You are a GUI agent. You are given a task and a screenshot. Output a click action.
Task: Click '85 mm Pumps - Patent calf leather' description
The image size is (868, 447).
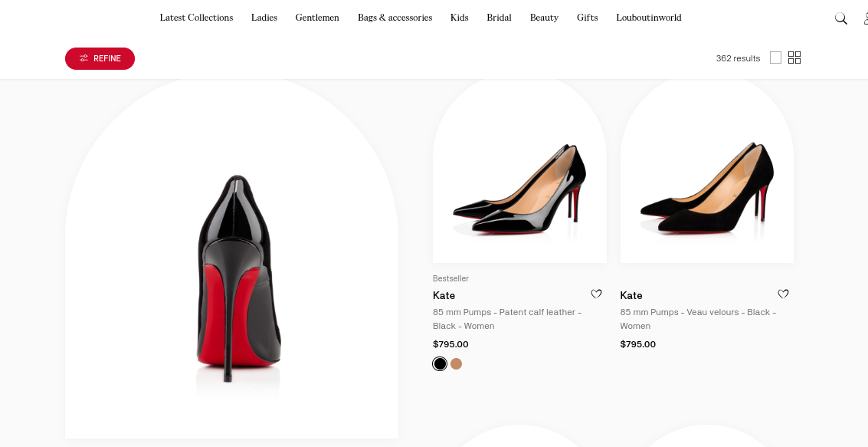[x=507, y=319]
